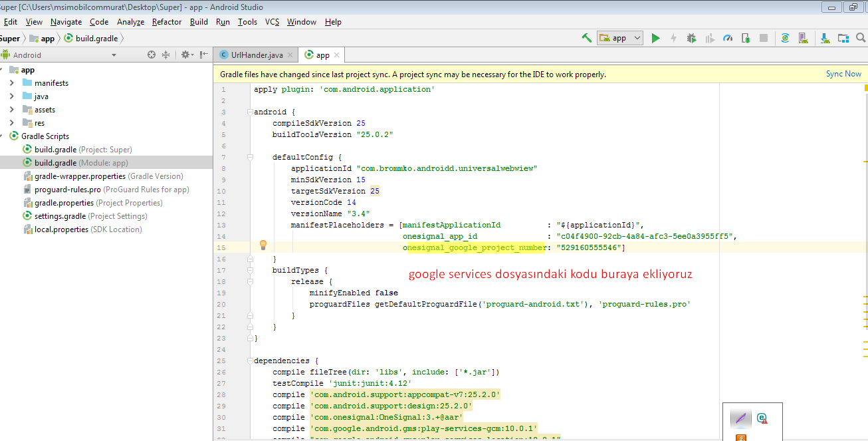Click Collapse All icon in project panel
The image size is (868, 441).
click(x=165, y=55)
